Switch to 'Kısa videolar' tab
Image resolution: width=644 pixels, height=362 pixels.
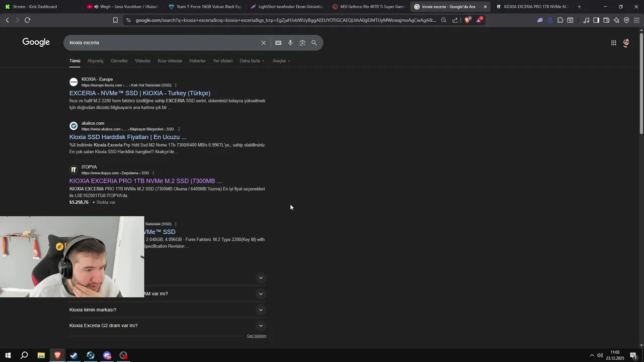tap(170, 61)
